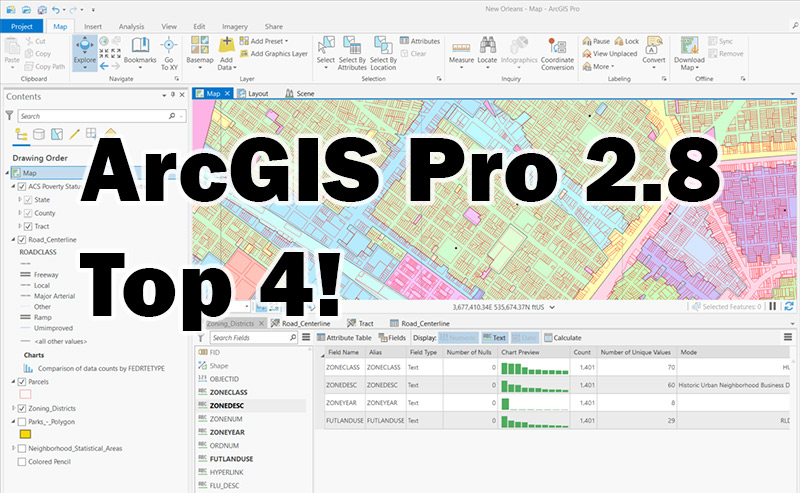The height and width of the screenshot is (493, 800).
Task: Open the Contents search dropdown arrow
Action: click(182, 116)
